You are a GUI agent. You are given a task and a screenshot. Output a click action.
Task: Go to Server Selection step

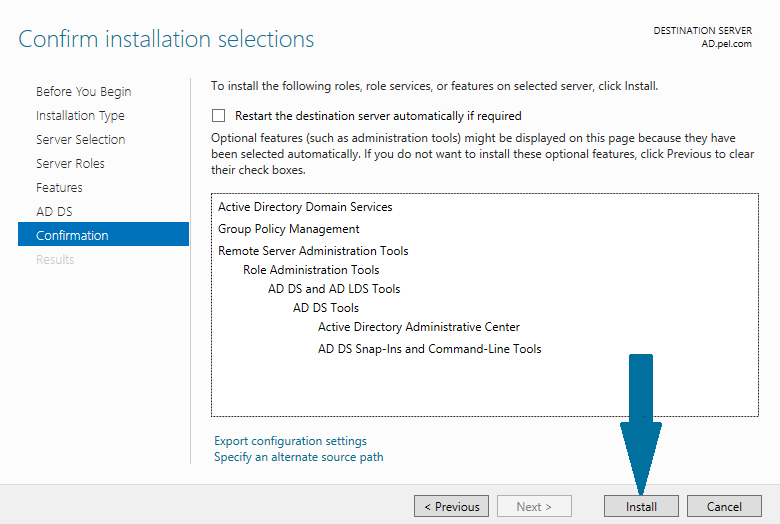coord(81,139)
